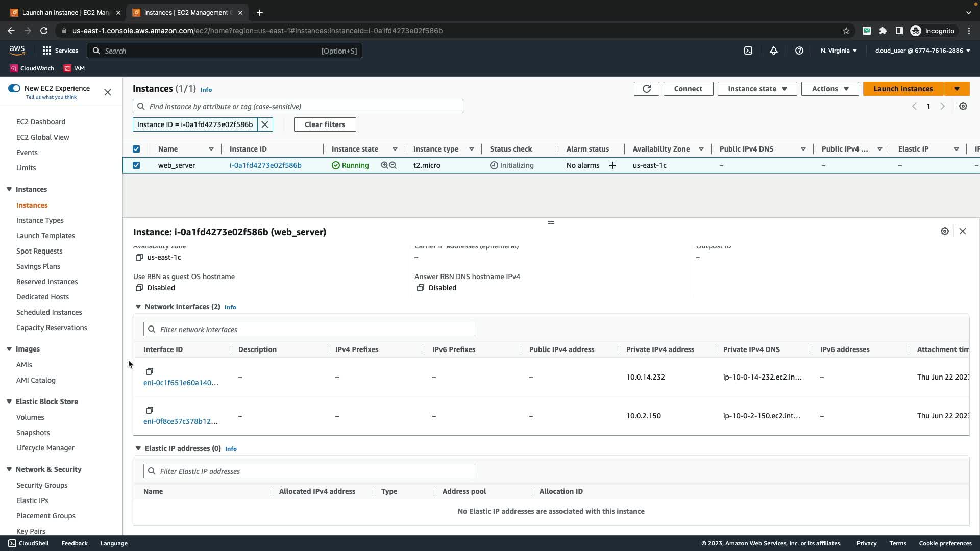Click the notifications bell icon
980x551 pixels.
tap(773, 51)
